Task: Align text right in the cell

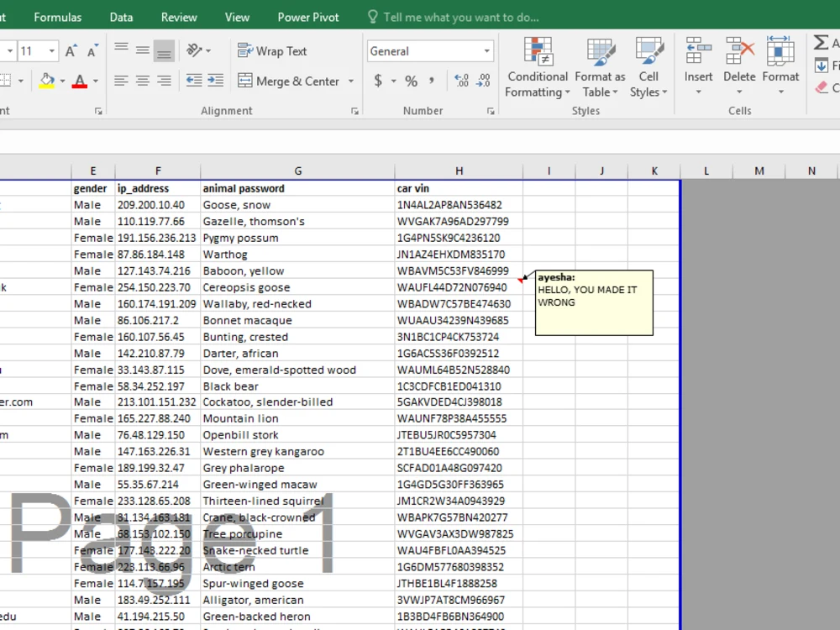Action: [x=164, y=81]
